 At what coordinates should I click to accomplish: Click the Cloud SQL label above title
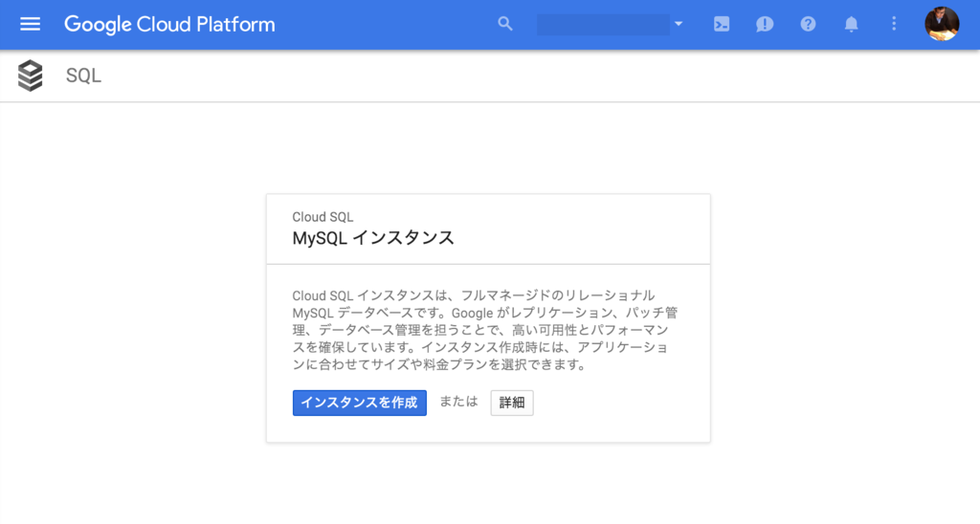323,217
